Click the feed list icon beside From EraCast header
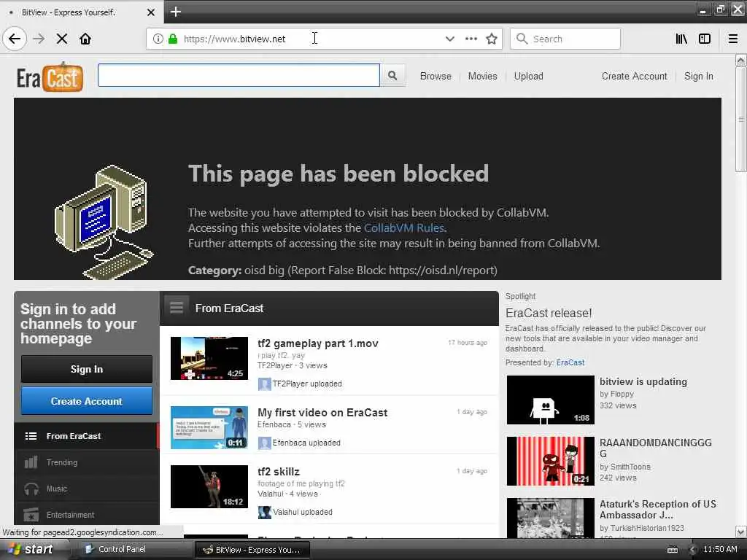747x560 pixels. 177,308
